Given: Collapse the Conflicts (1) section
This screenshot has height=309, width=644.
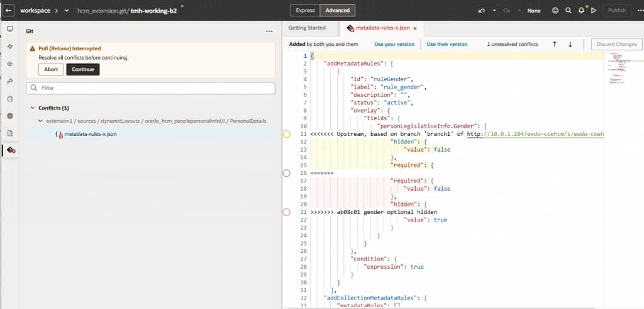Looking at the screenshot, I should (x=33, y=108).
